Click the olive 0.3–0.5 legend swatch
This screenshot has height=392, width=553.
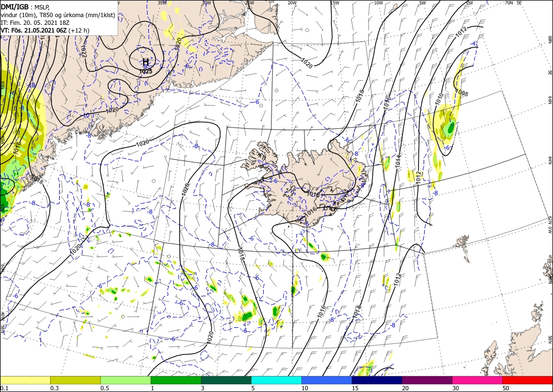pyautogui.click(x=75, y=380)
